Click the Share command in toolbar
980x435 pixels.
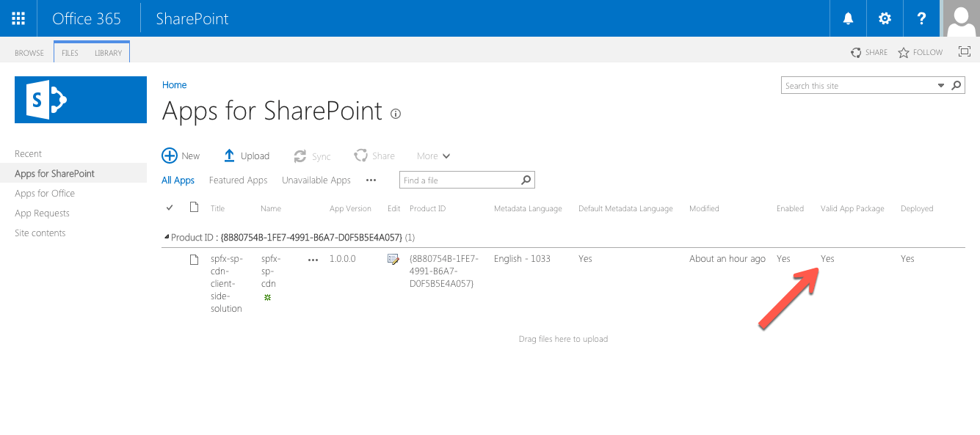pyautogui.click(x=374, y=156)
